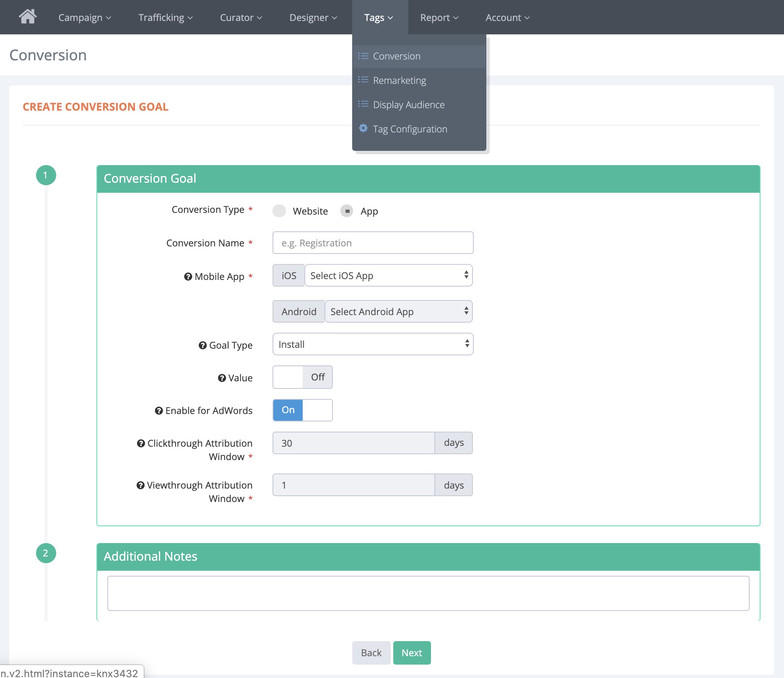Viewport: 784px width, 678px height.
Task: Click the gear icon beside Tag Configuration
Action: 363,128
